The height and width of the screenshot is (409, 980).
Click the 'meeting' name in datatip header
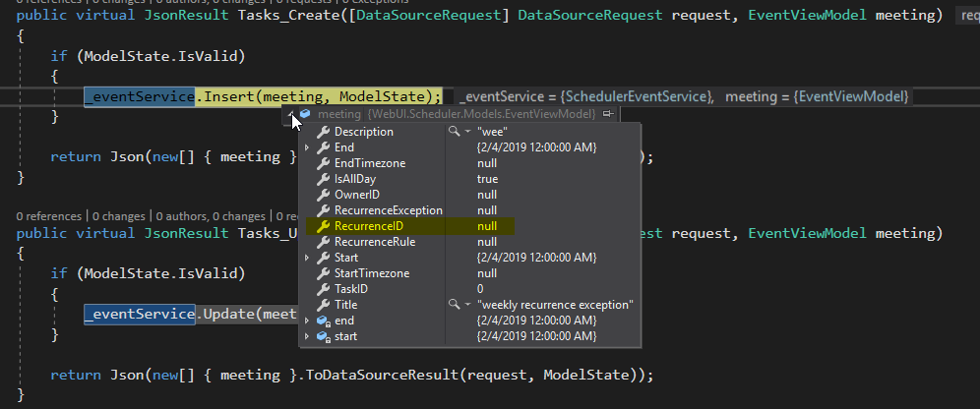point(338,114)
